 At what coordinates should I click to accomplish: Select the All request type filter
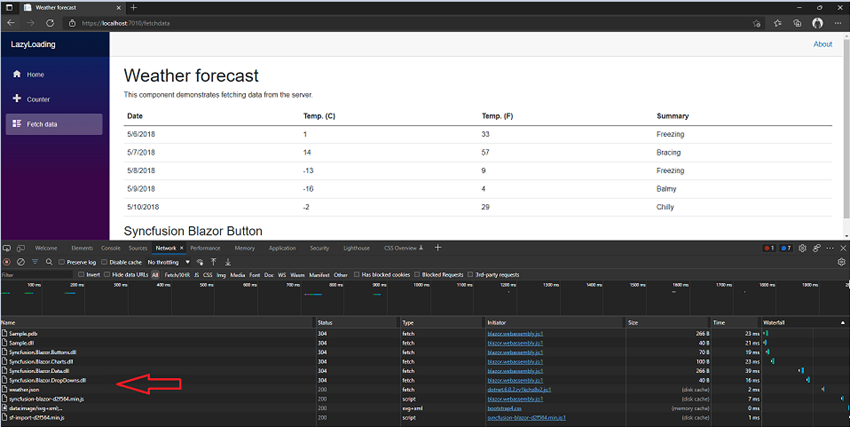(x=155, y=275)
